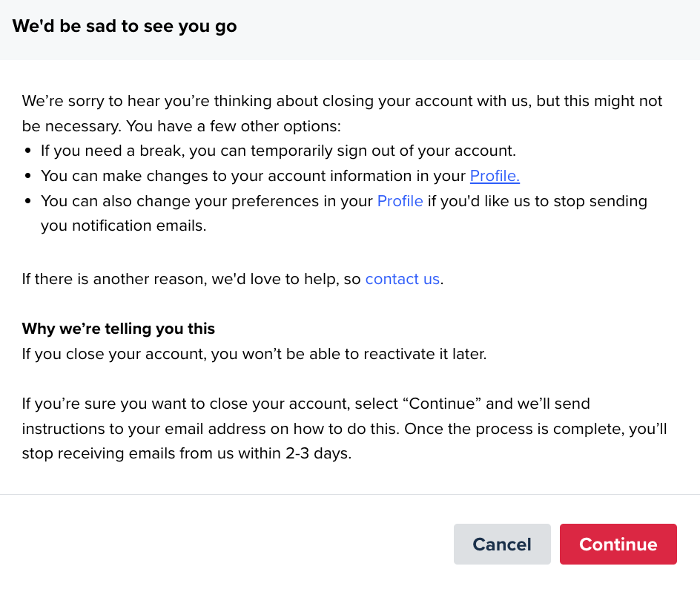This screenshot has height=592, width=700.
Task: Click the bullet dot before "You can make changes"
Action: tap(28, 176)
